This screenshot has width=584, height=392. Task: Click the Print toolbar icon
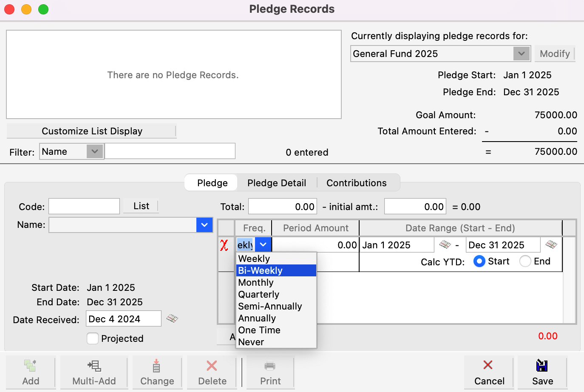270,366
